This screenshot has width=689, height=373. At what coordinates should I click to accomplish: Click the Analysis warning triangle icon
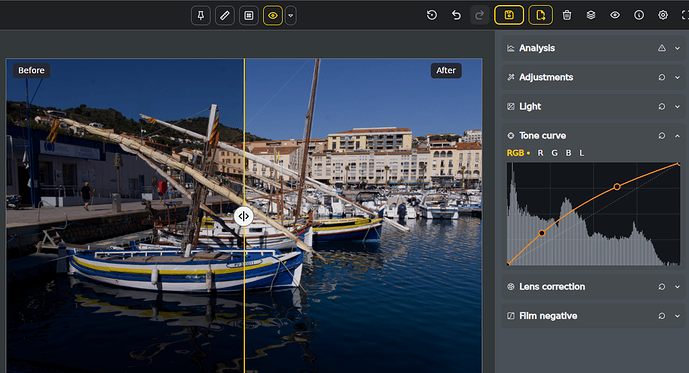(x=662, y=48)
